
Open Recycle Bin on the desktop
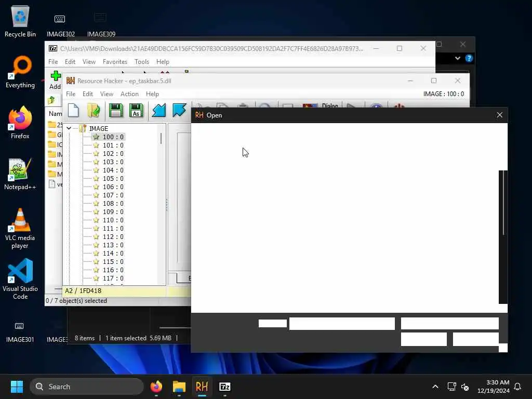coord(20,21)
